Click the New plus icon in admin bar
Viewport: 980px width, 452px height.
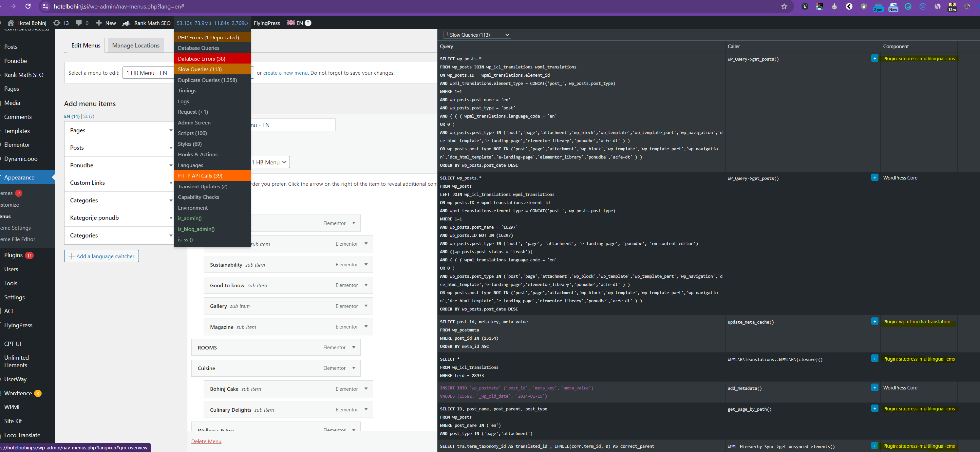(x=99, y=23)
